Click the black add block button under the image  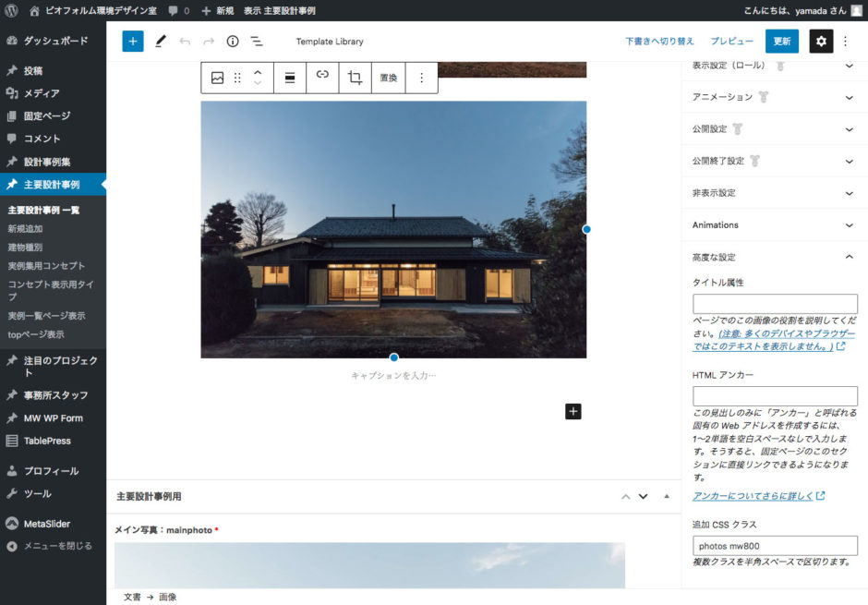pos(573,411)
